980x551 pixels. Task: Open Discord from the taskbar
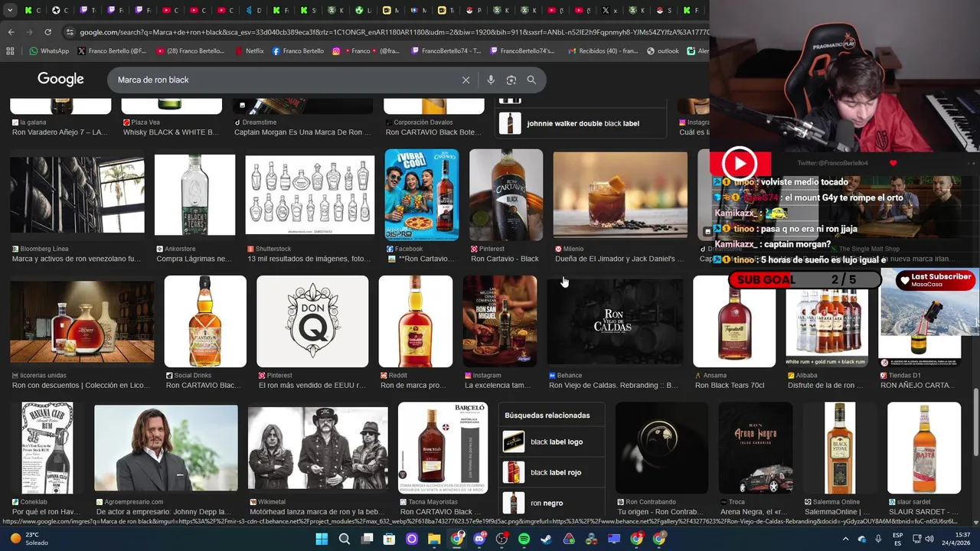tap(479, 539)
